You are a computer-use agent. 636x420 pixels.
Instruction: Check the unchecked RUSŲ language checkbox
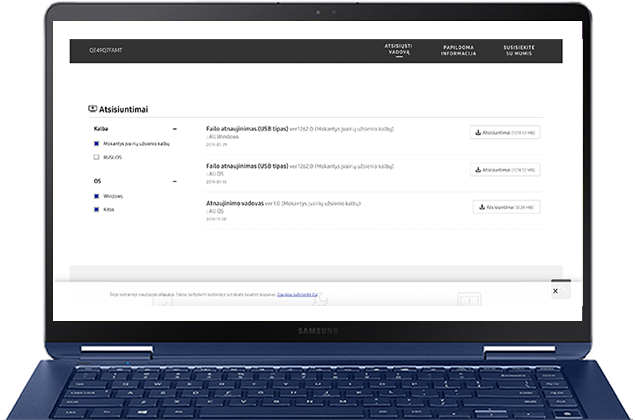point(97,157)
